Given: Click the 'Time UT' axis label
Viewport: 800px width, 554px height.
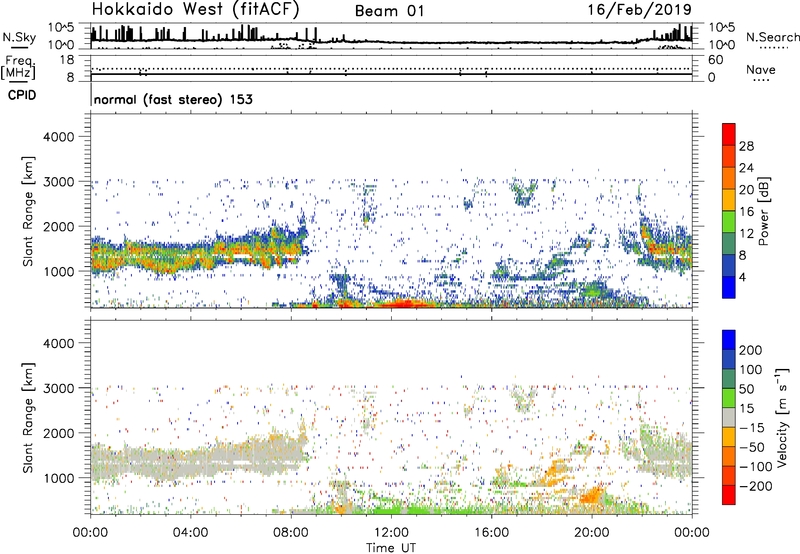Looking at the screenshot, I should 391,547.
